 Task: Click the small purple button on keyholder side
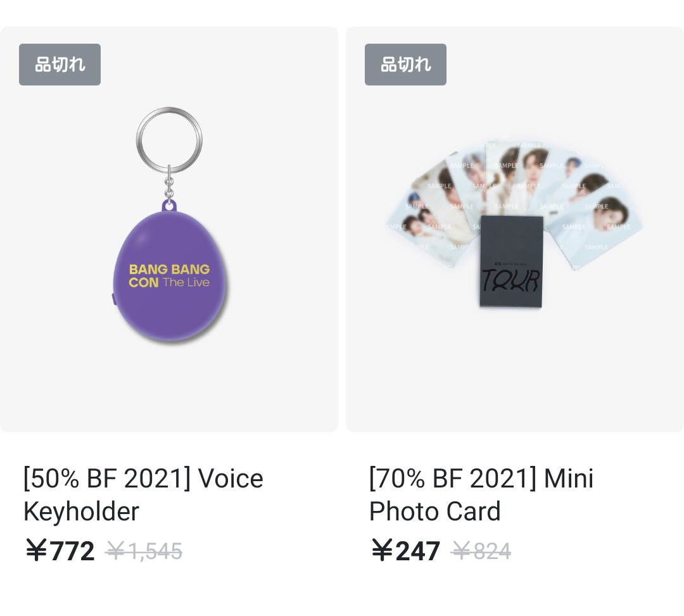(x=113, y=298)
